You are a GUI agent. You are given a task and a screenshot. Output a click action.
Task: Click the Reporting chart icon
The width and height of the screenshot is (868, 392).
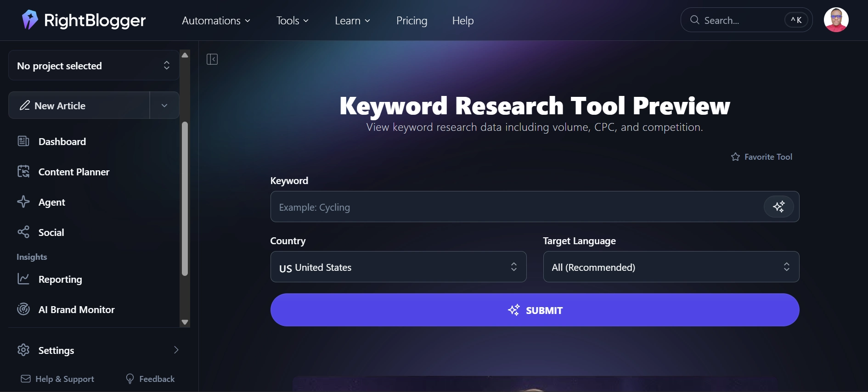click(x=23, y=279)
